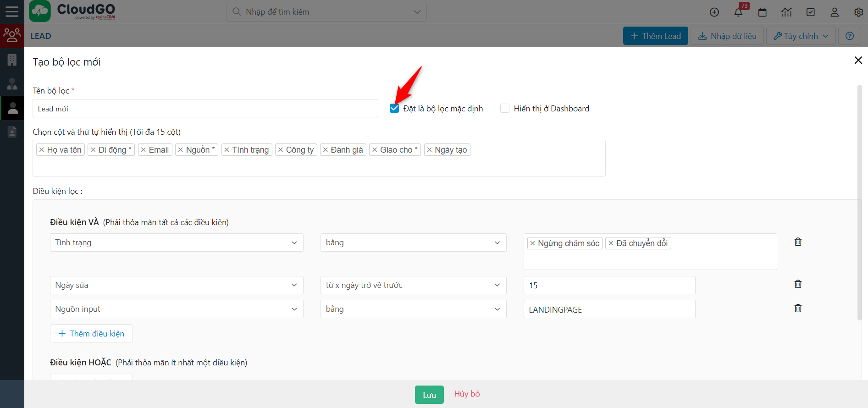The image size is (868, 408).
Task: Open the từ x ngày trở về trước operator
Action: [413, 285]
